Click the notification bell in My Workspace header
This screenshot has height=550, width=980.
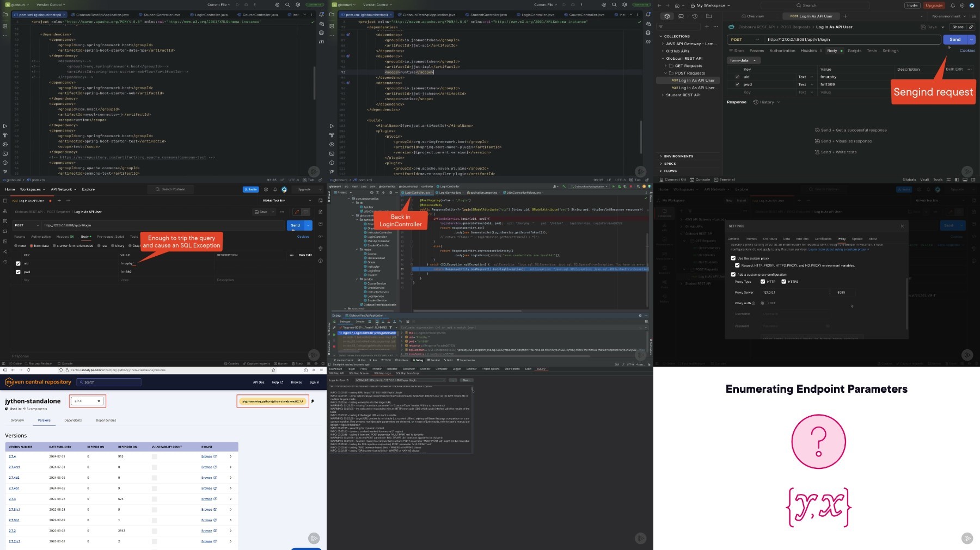click(952, 5)
